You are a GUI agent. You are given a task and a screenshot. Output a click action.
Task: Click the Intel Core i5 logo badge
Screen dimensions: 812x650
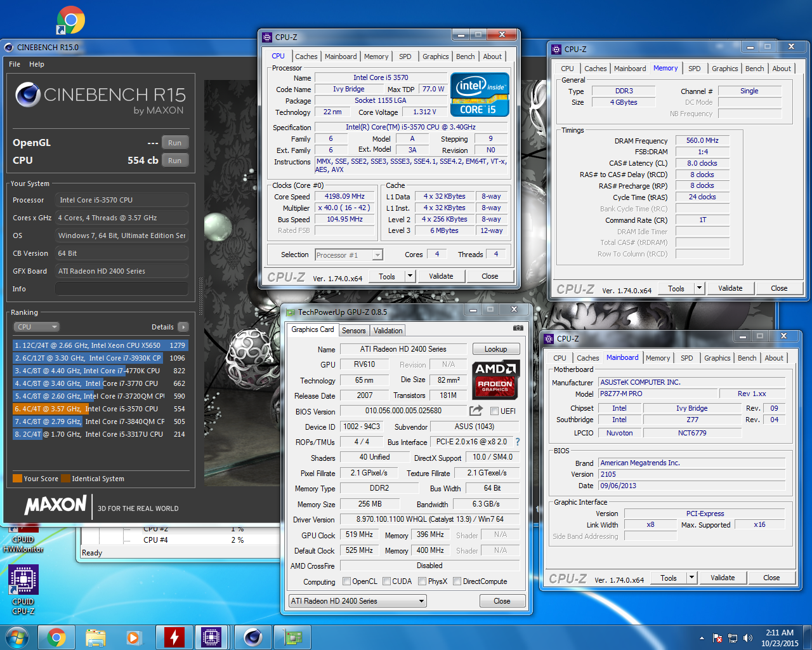coord(480,95)
